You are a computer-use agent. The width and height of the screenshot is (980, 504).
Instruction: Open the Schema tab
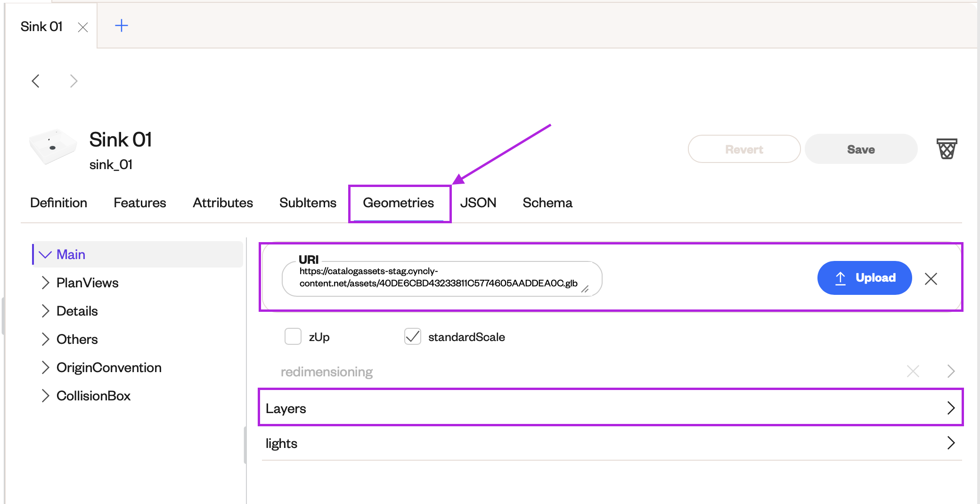pyautogui.click(x=547, y=203)
